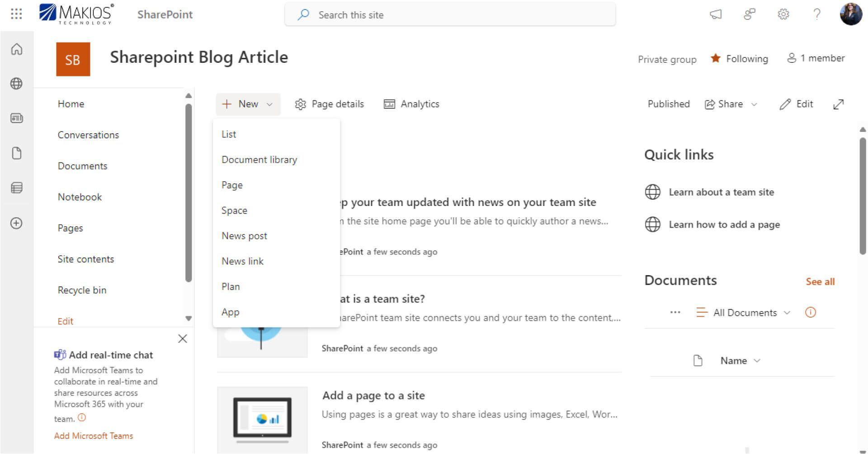The image size is (868, 454).
Task: Open Notebook in the left navigation
Action: point(80,197)
